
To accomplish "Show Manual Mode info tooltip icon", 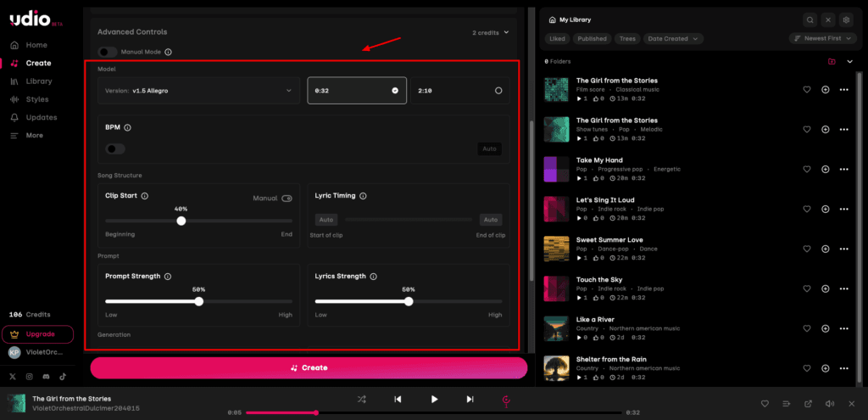I will 169,52.
